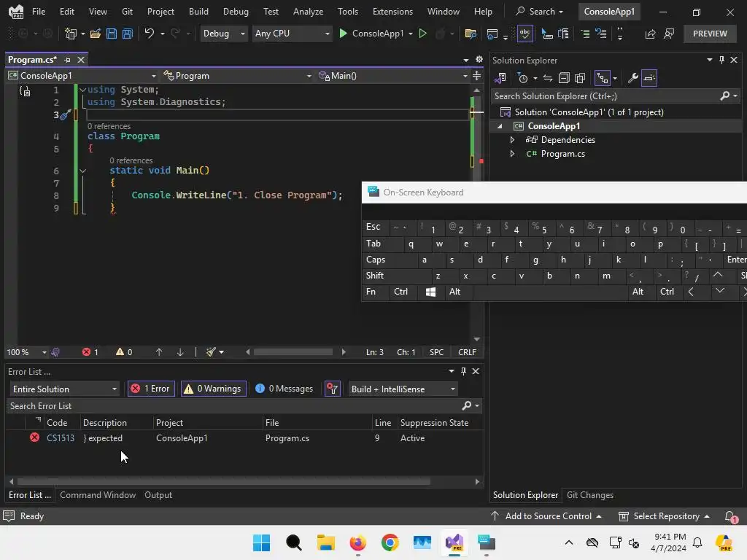Open the File menu
The image size is (747, 560).
click(39, 12)
